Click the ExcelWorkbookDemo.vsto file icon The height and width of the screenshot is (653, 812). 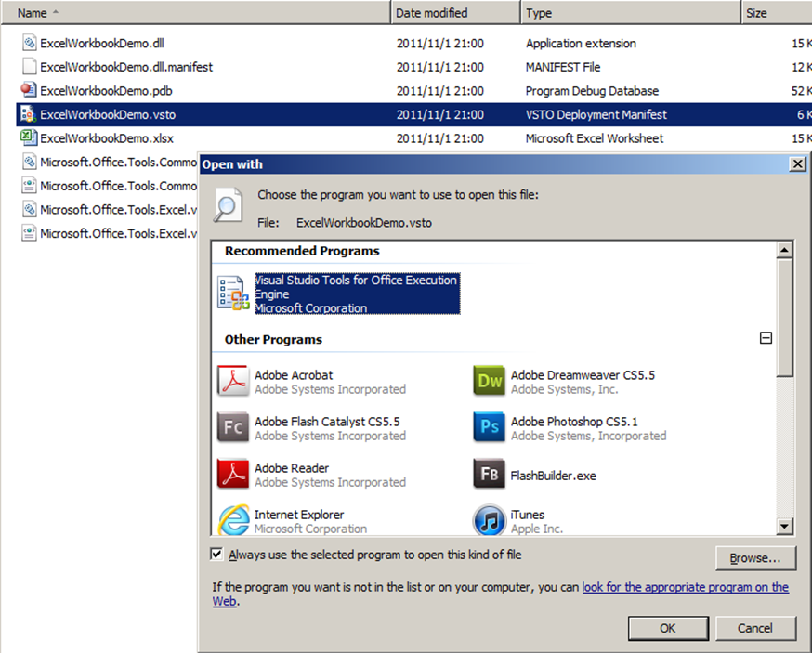(29, 114)
